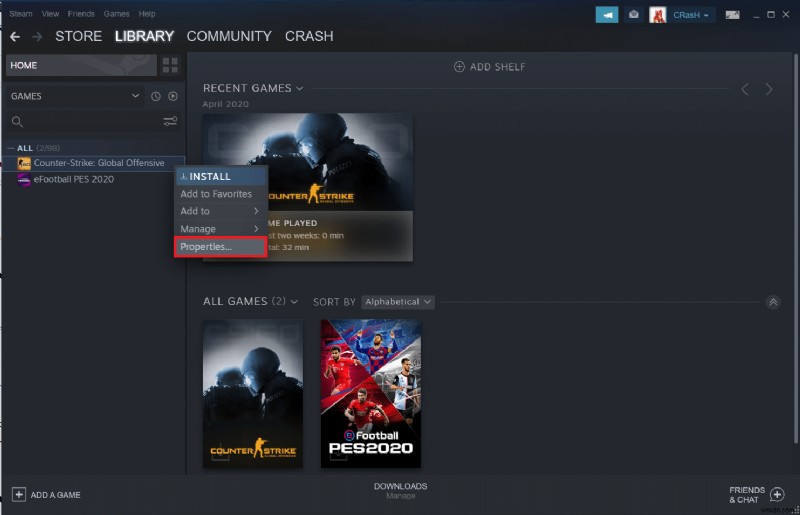Open the All Games shelf dropdown
Screen dimensions: 800x515
click(294, 302)
